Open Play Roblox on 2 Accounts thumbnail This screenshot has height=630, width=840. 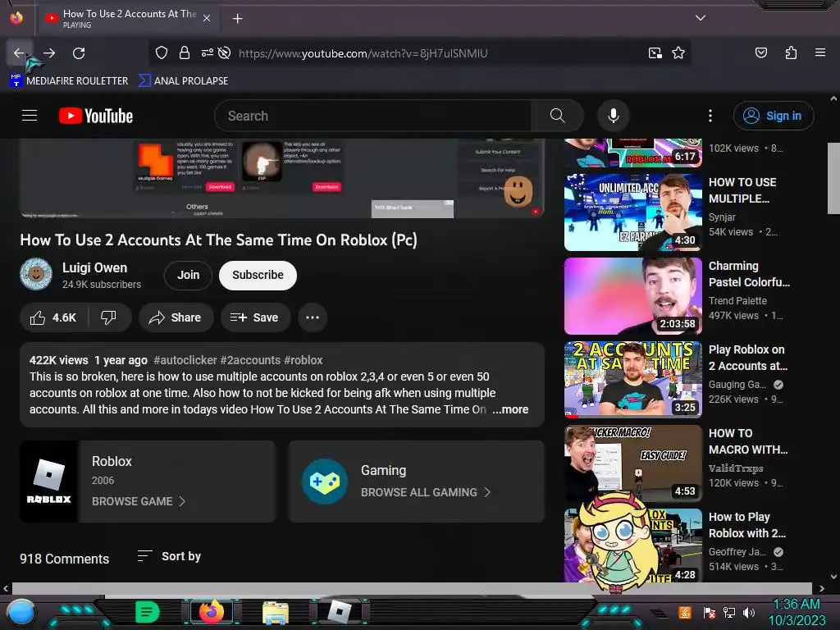point(633,379)
